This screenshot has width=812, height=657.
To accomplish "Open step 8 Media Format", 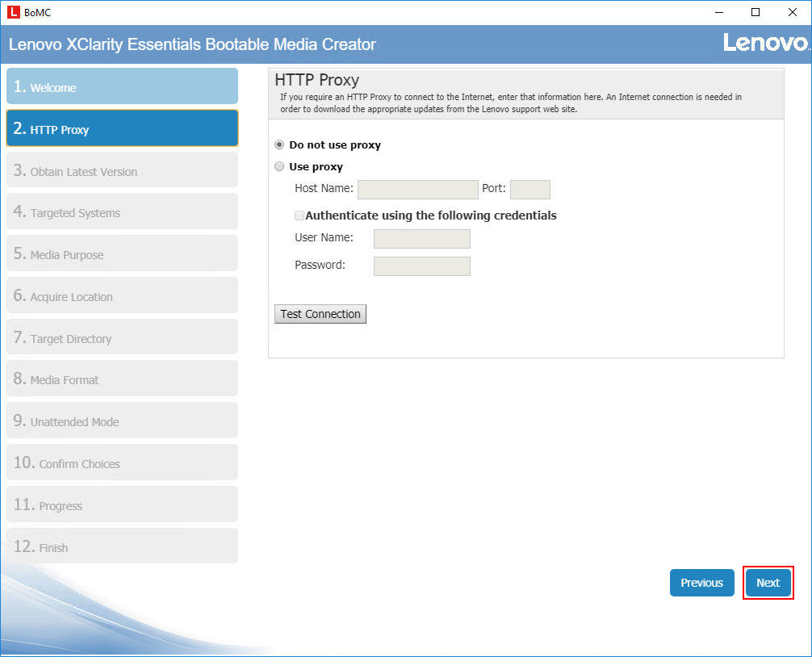I will pos(122,379).
